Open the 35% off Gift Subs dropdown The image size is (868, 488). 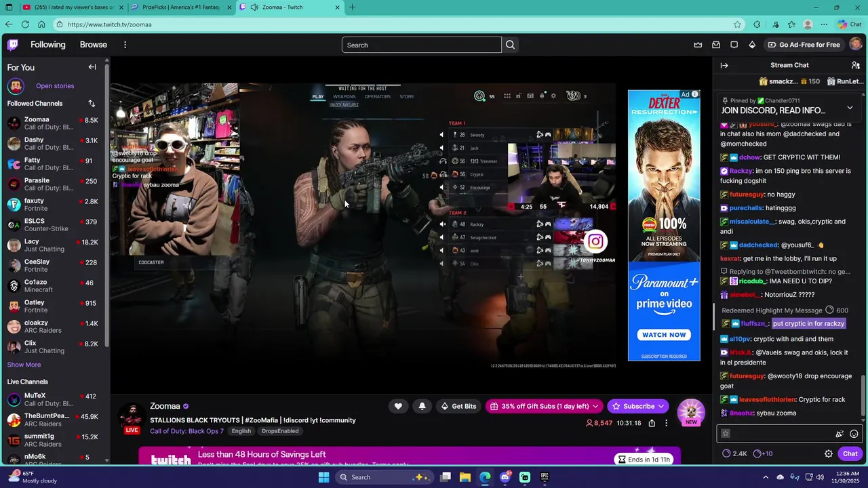point(545,406)
